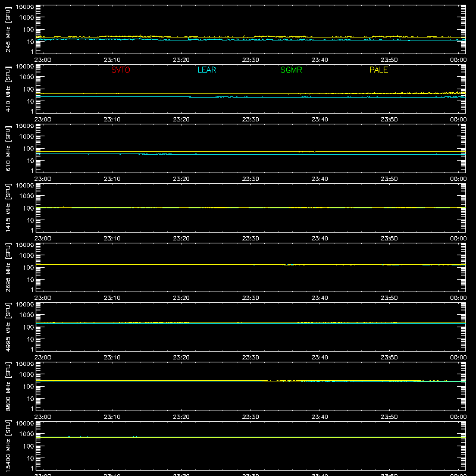Click 23:10 under the 245 MHz panel
The image size is (476, 476).
112,60
